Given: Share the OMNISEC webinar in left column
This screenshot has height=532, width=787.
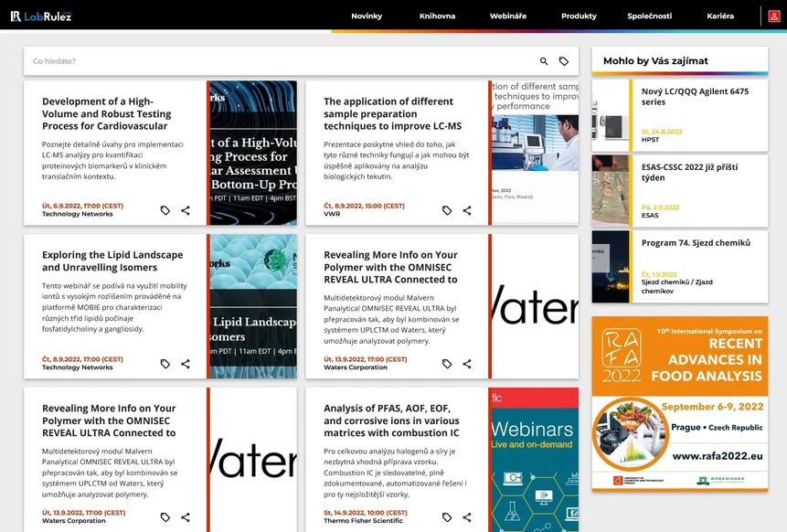Looking at the screenshot, I should (186, 517).
